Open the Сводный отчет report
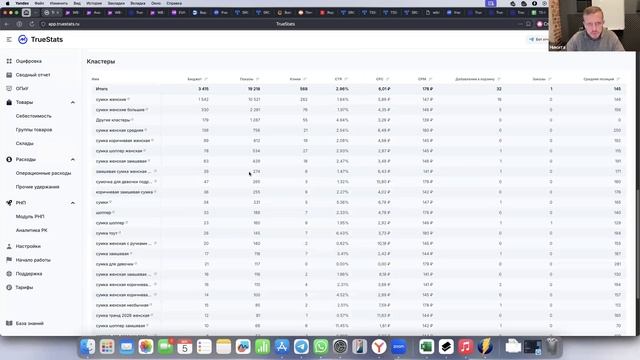 coord(33,75)
